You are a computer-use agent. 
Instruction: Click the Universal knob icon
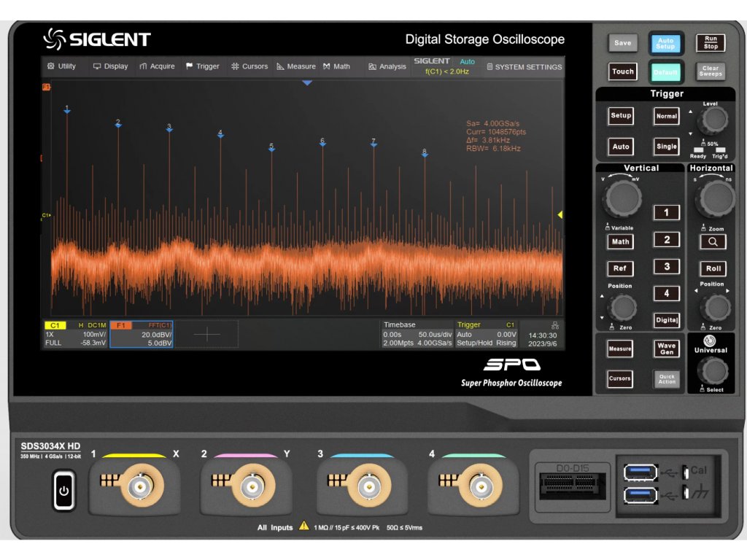[x=710, y=341]
